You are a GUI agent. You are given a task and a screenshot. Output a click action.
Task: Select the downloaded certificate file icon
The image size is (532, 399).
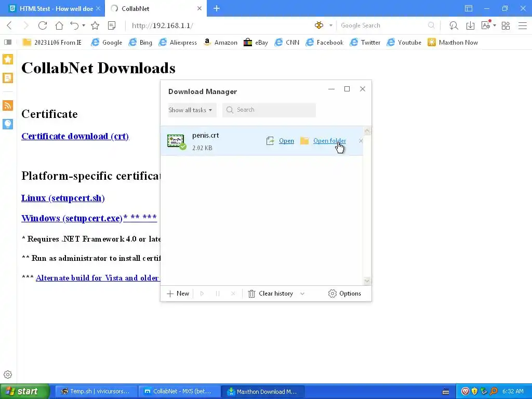pos(176,141)
